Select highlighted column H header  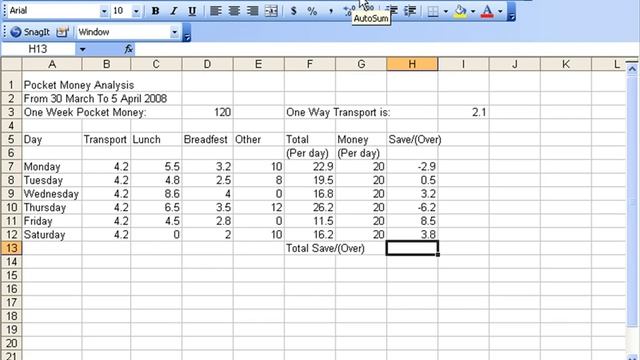tap(412, 64)
